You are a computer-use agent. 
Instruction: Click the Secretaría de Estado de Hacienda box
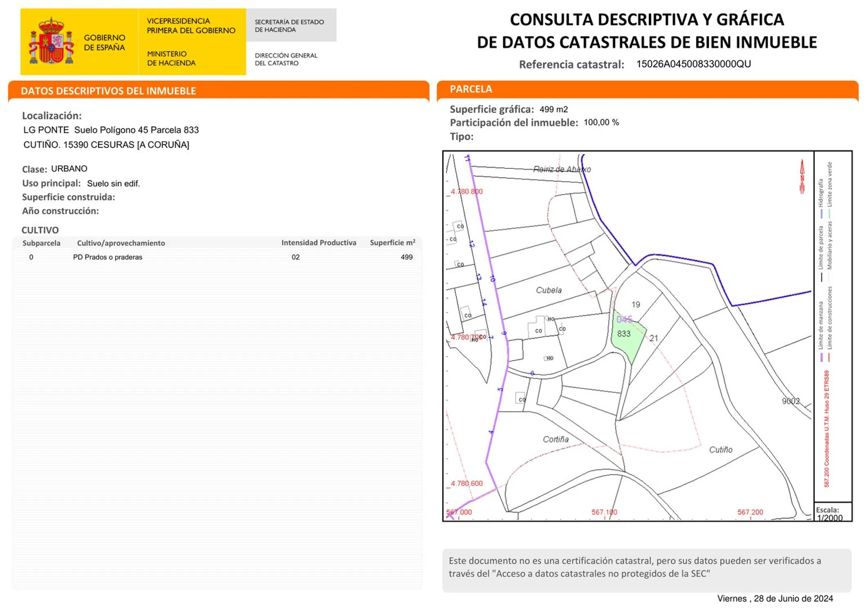point(290,26)
